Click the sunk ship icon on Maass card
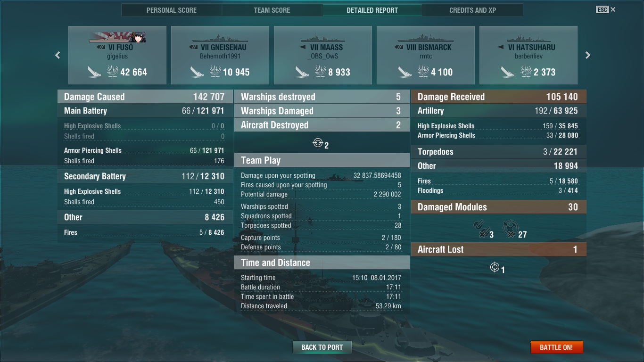This screenshot has height=362, width=644. (x=302, y=72)
